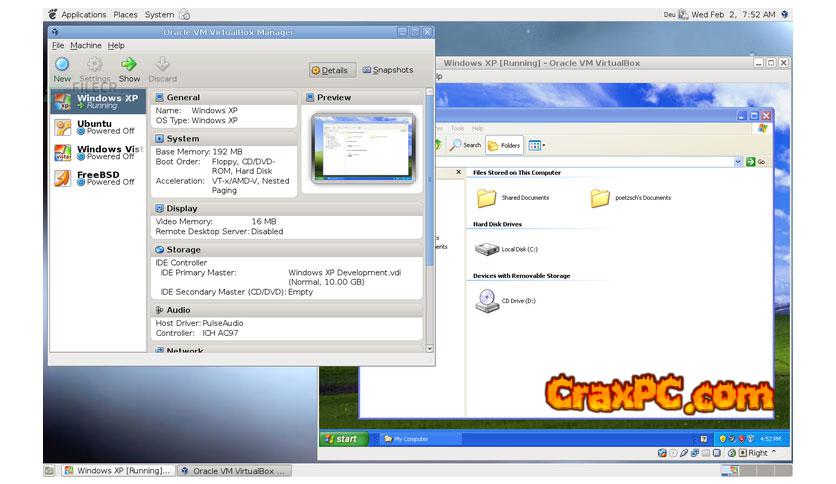Click Search in the Explorer toolbar
The width and height of the screenshot is (836, 484).
point(465,145)
